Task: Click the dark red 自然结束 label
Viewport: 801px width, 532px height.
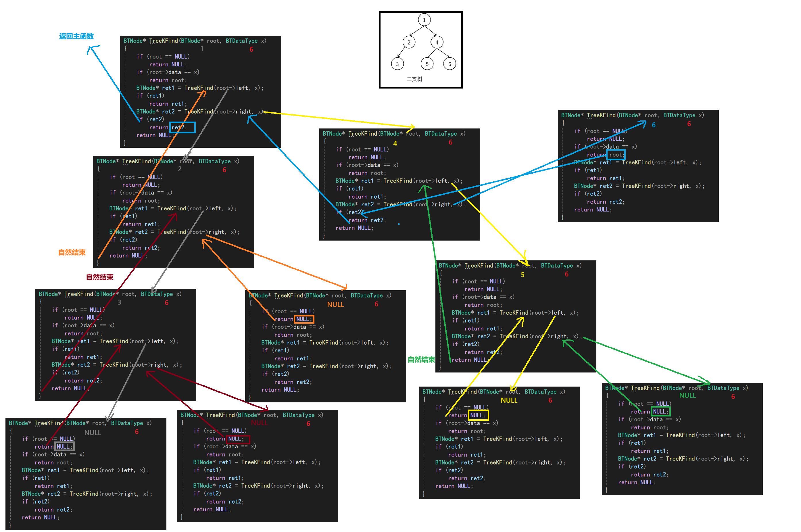Action: [99, 277]
